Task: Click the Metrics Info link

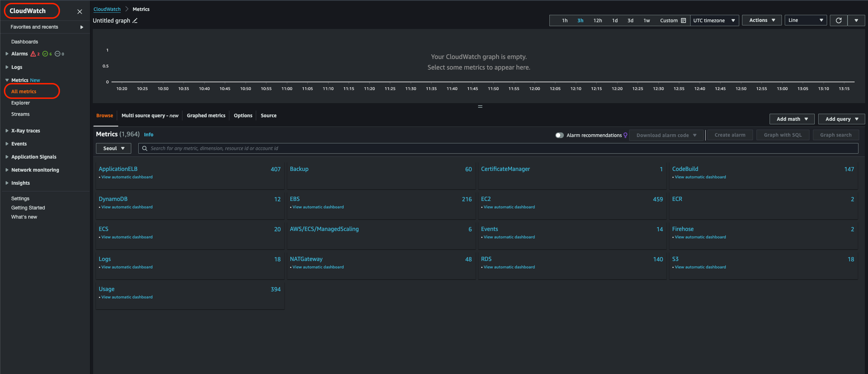Action: point(149,135)
